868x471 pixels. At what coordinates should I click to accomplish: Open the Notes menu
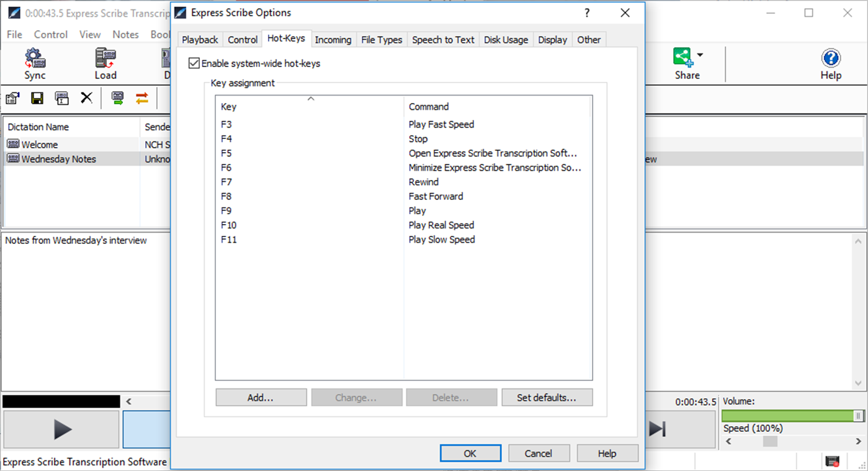(x=125, y=34)
